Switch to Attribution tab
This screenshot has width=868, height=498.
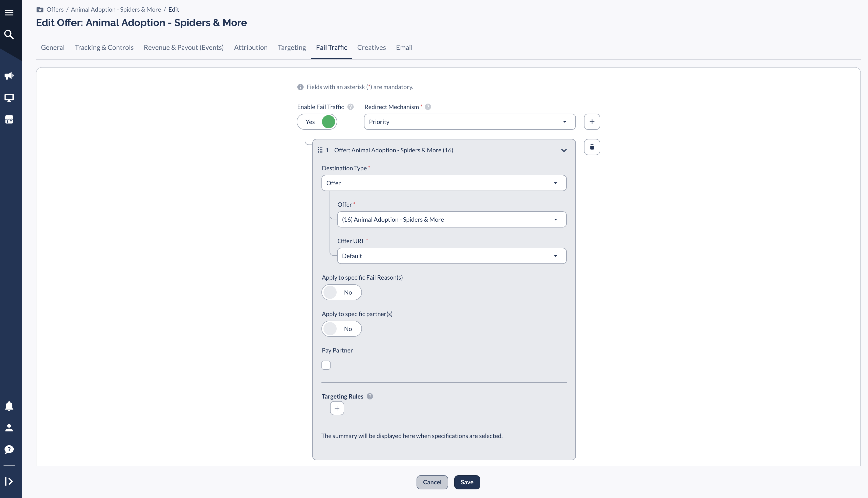tap(251, 48)
